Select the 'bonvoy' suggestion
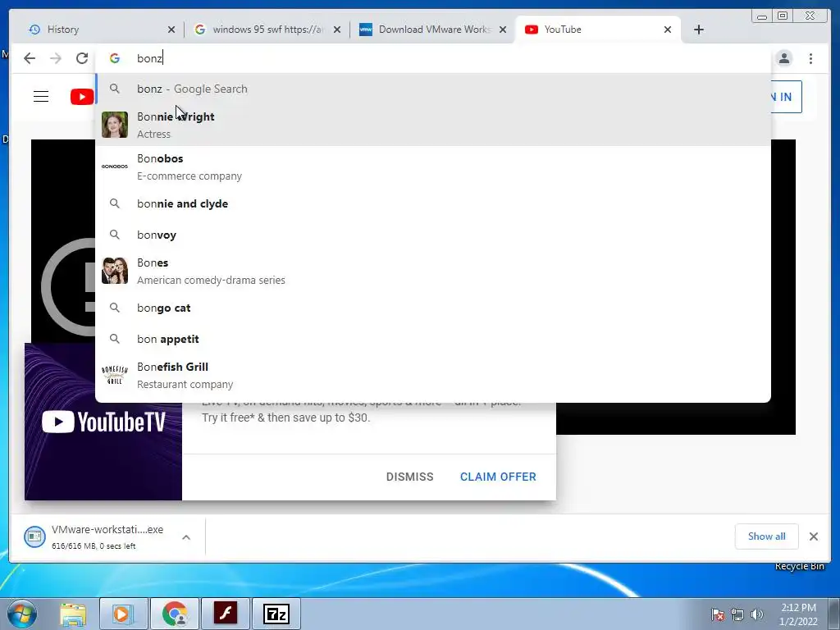 point(433,235)
